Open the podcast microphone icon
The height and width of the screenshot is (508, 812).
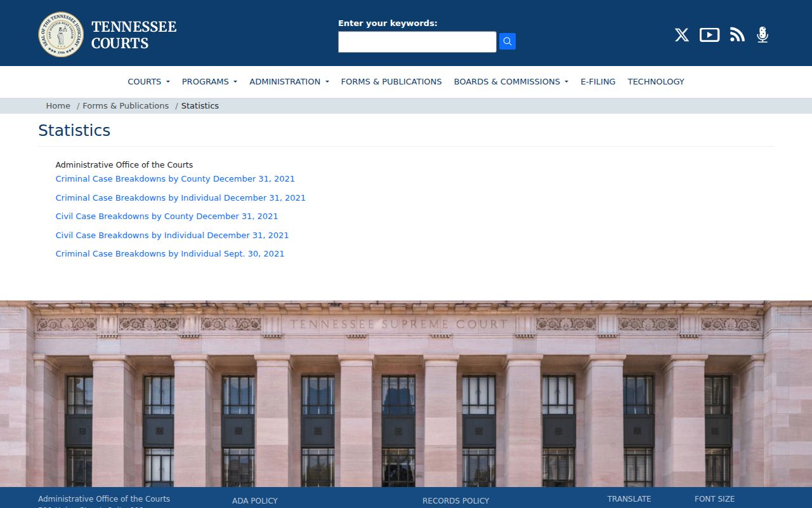(763, 35)
